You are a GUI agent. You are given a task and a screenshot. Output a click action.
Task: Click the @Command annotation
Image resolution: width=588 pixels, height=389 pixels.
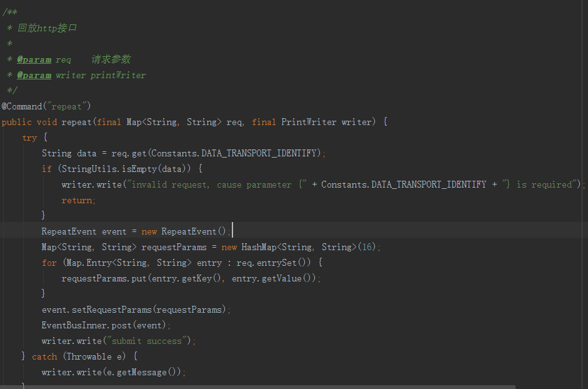22,106
